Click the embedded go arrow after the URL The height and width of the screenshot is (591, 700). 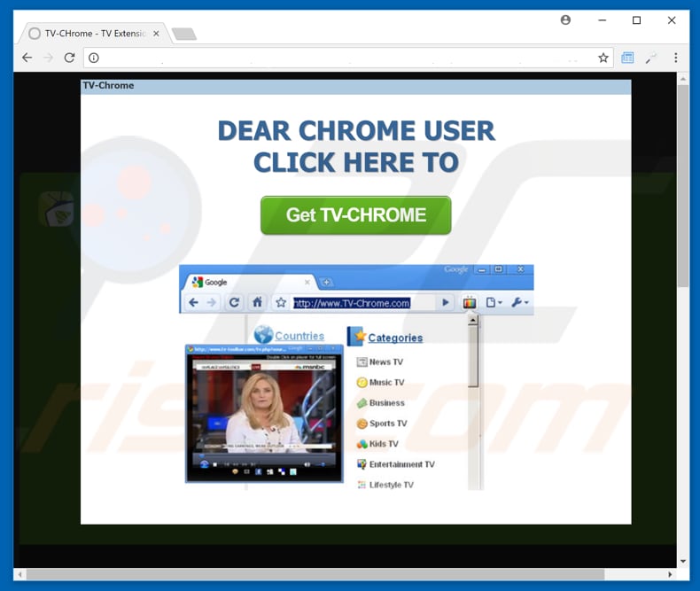pos(445,303)
